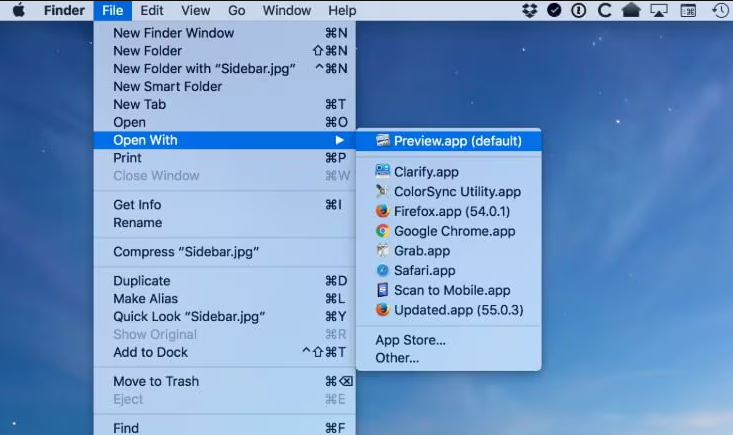
Task: Choose Other… in submenu
Action: [x=449, y=358]
